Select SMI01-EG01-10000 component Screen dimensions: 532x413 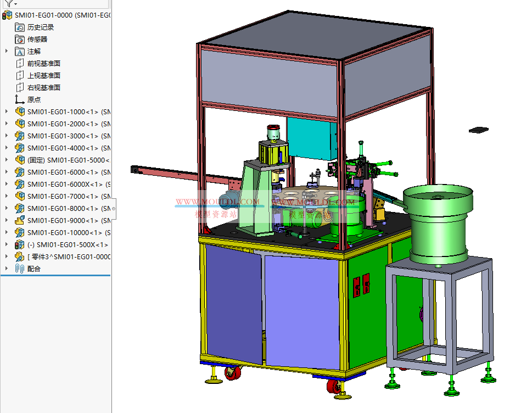click(64, 232)
